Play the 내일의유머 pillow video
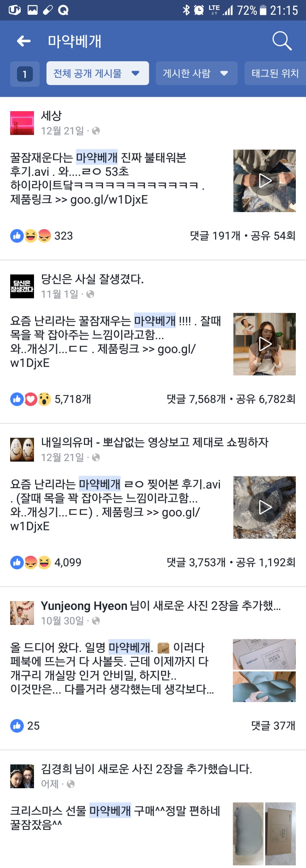 pos(264,507)
